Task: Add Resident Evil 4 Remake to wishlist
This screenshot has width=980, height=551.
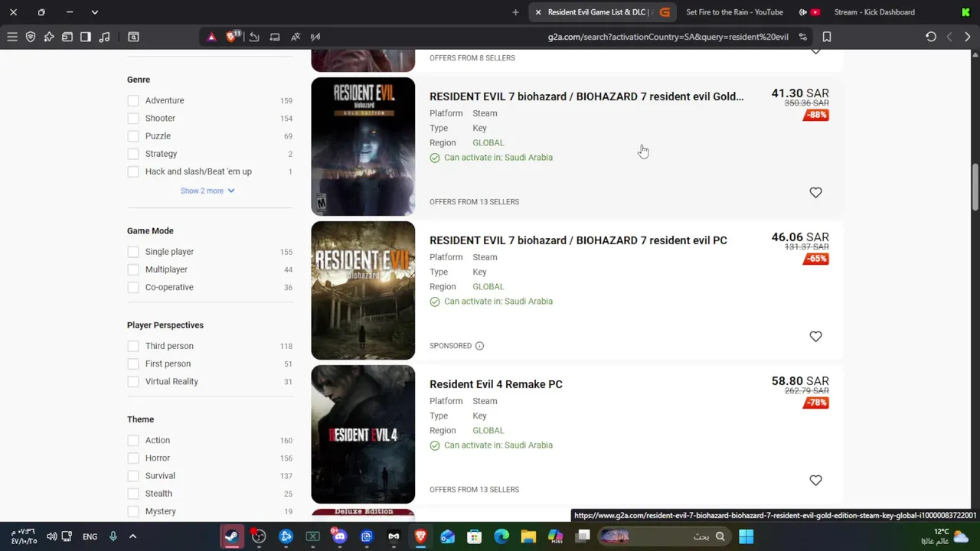Action: point(815,481)
